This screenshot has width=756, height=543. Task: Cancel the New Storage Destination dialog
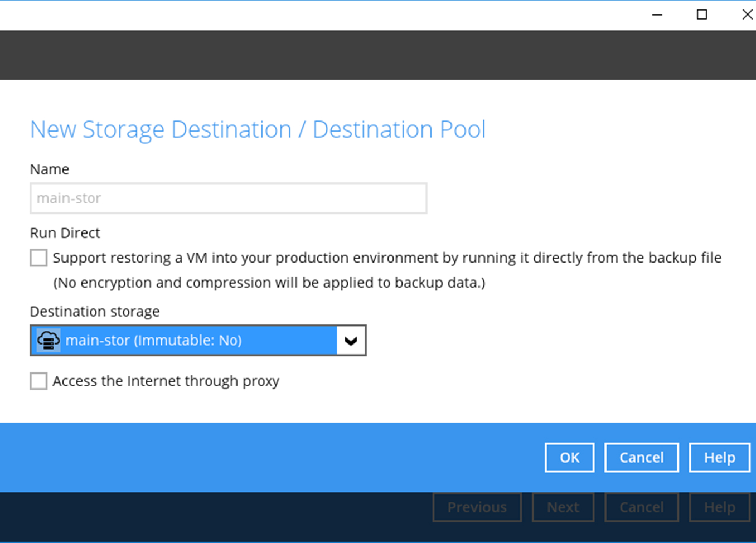[641, 457]
